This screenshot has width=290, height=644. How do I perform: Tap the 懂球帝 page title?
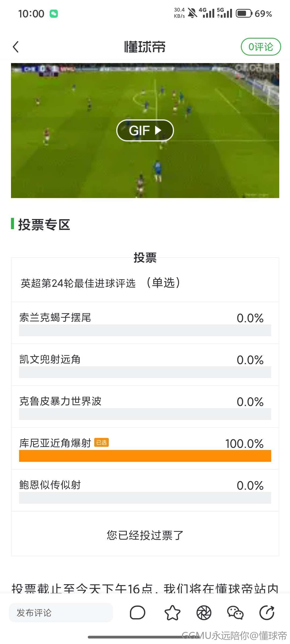[145, 47]
